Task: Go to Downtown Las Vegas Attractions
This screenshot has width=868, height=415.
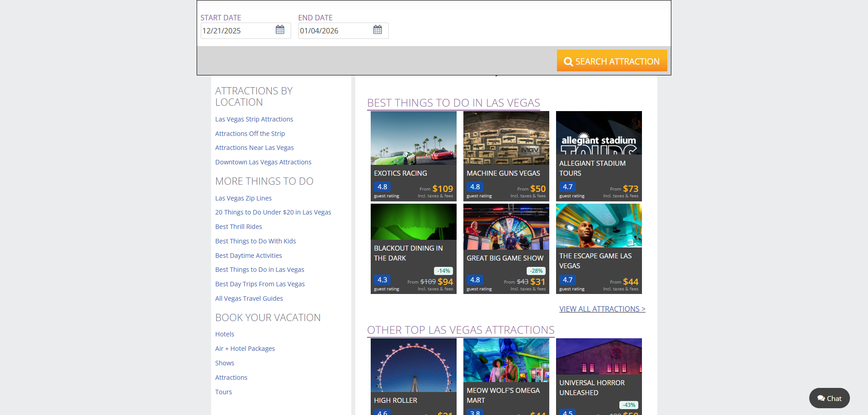Action: pyautogui.click(x=263, y=162)
